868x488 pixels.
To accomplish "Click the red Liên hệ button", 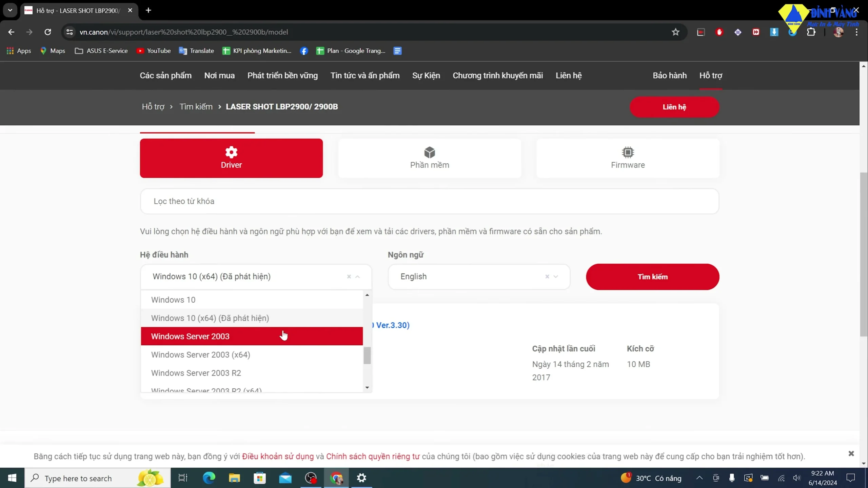I will [674, 107].
